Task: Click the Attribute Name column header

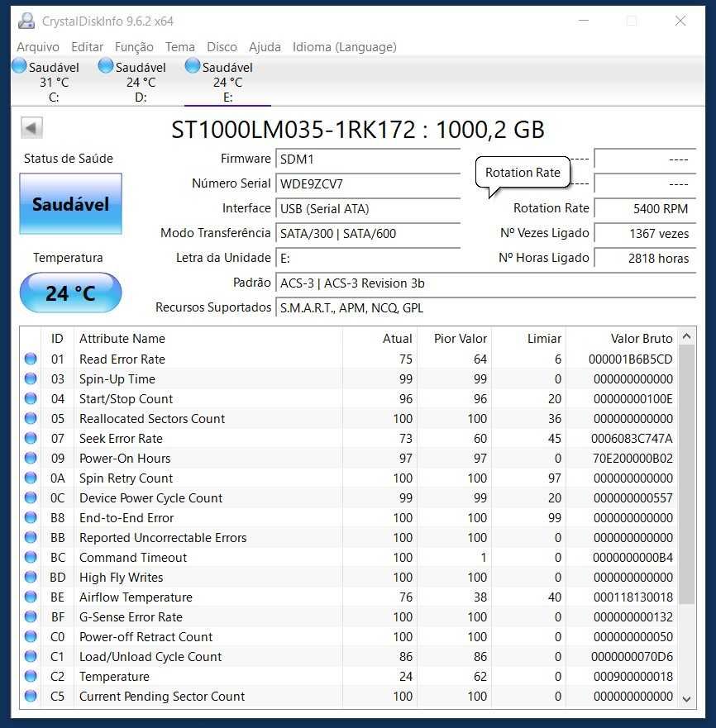Action: pos(208,339)
